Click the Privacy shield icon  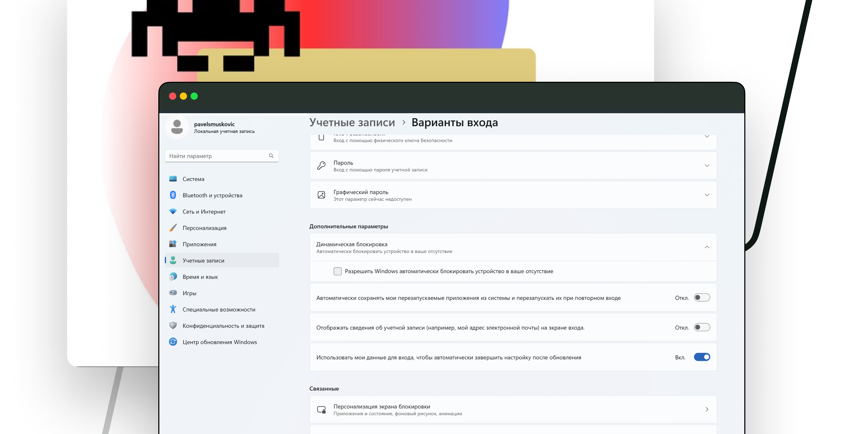[173, 325]
